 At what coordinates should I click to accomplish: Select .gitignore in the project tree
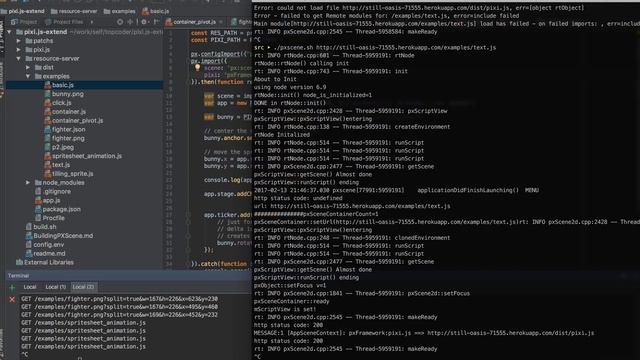(x=57, y=191)
